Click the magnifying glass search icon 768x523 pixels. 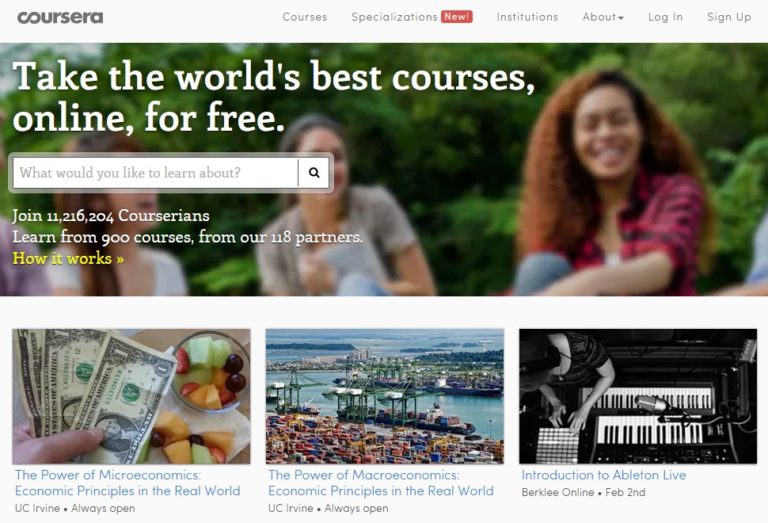pos(314,172)
